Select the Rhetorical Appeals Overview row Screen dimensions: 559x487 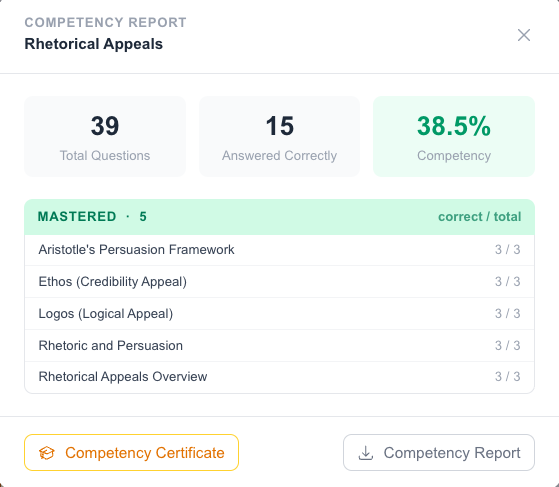(x=279, y=377)
